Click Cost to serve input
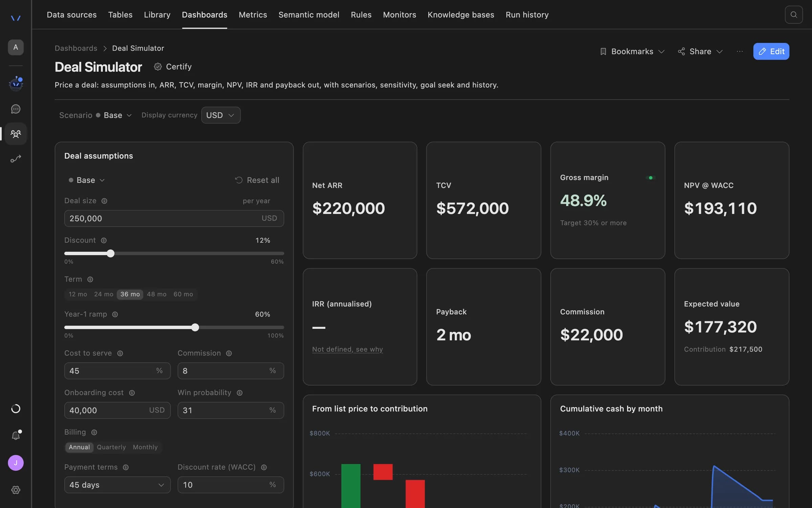 pos(117,371)
